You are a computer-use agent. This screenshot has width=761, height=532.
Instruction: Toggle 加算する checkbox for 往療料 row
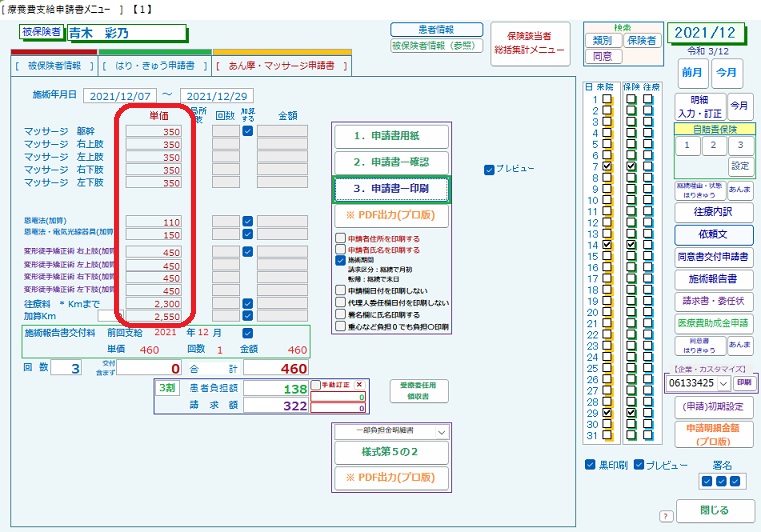click(248, 303)
